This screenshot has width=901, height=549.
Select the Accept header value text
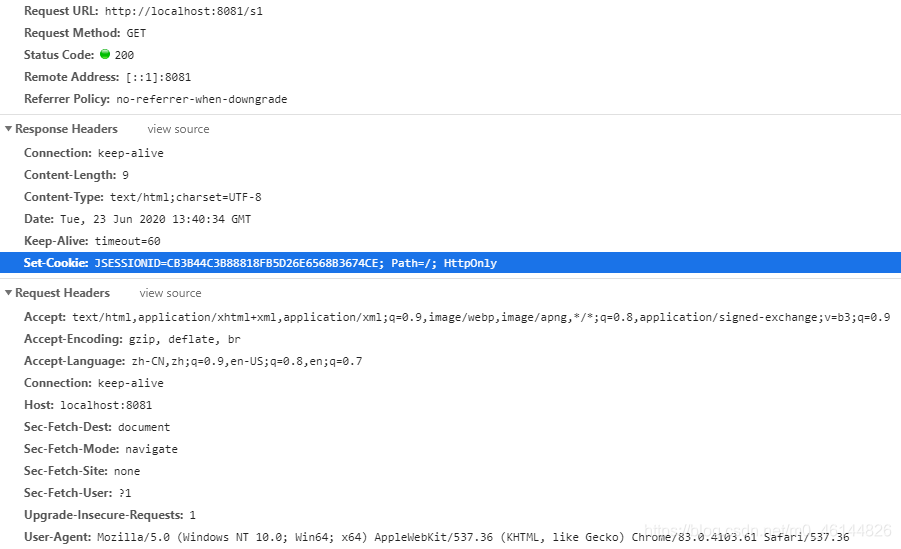481,317
